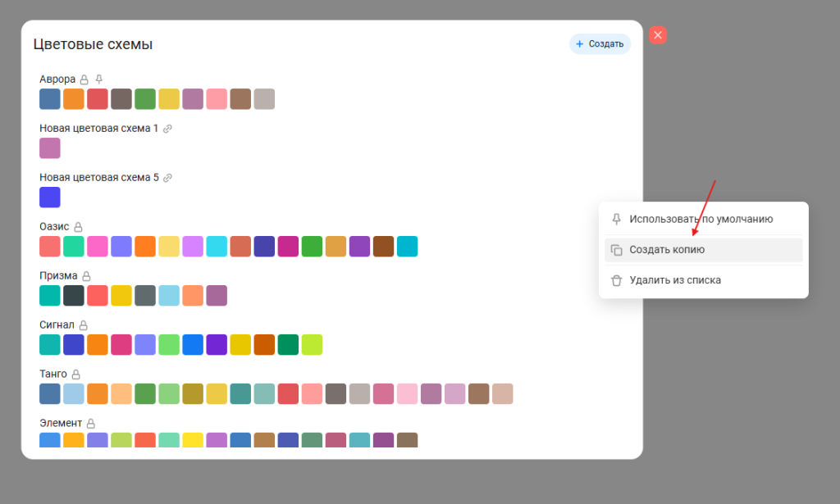The image size is (840, 504).
Task: Click the Танго scheme name
Action: coord(53,375)
